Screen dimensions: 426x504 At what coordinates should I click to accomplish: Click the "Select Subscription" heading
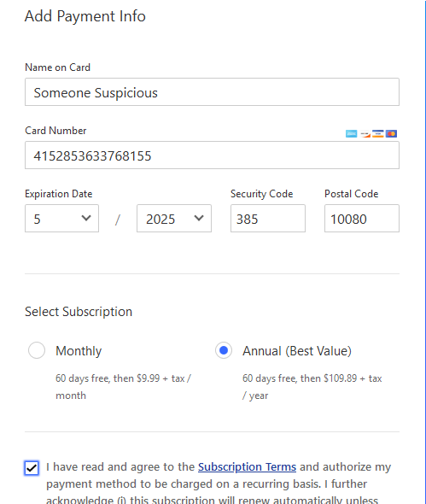click(79, 312)
